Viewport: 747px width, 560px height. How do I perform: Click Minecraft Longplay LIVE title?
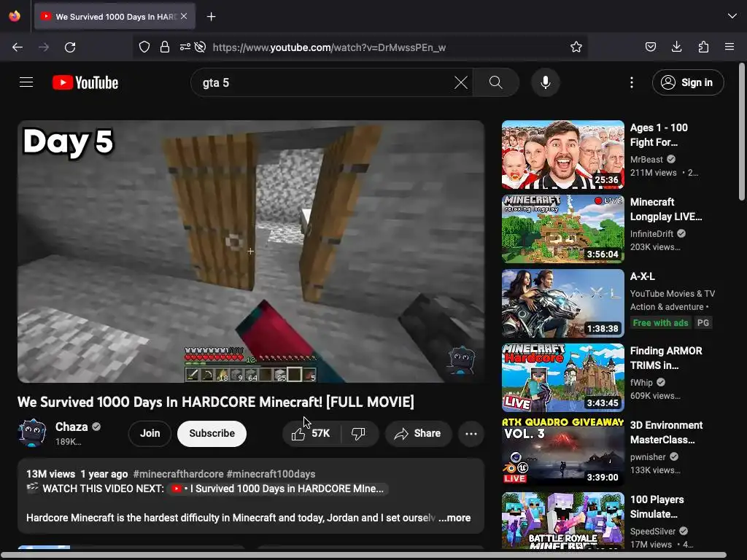[666, 209]
